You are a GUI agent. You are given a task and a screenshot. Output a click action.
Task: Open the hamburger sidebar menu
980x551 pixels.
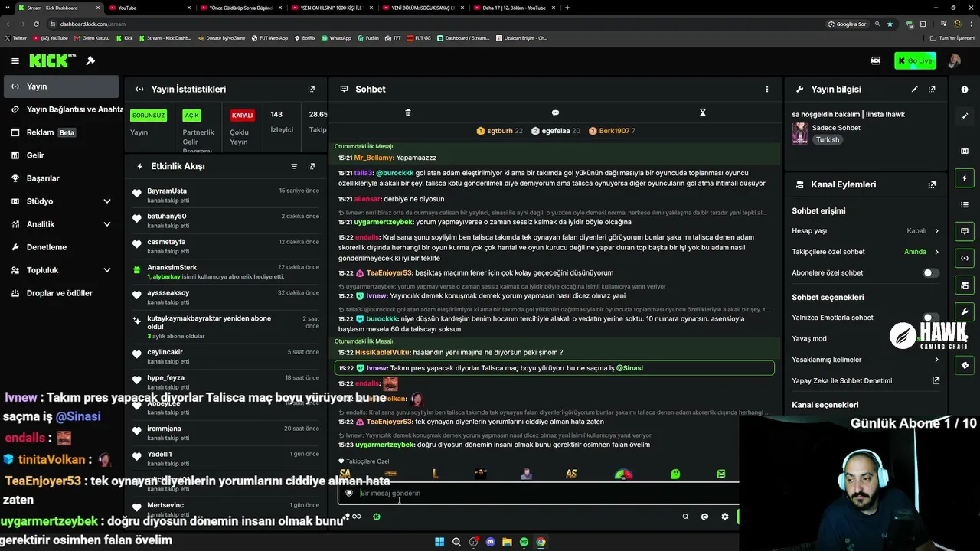coord(15,60)
